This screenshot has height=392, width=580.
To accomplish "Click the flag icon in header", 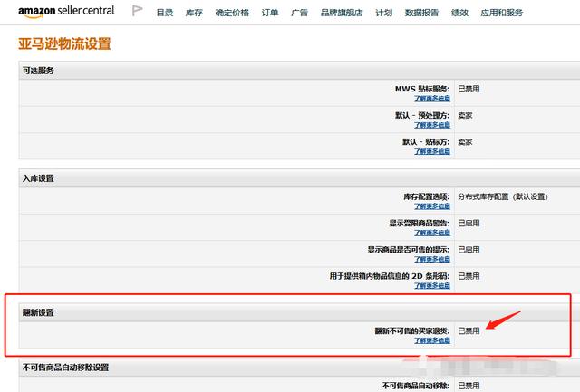I will (x=137, y=11).
